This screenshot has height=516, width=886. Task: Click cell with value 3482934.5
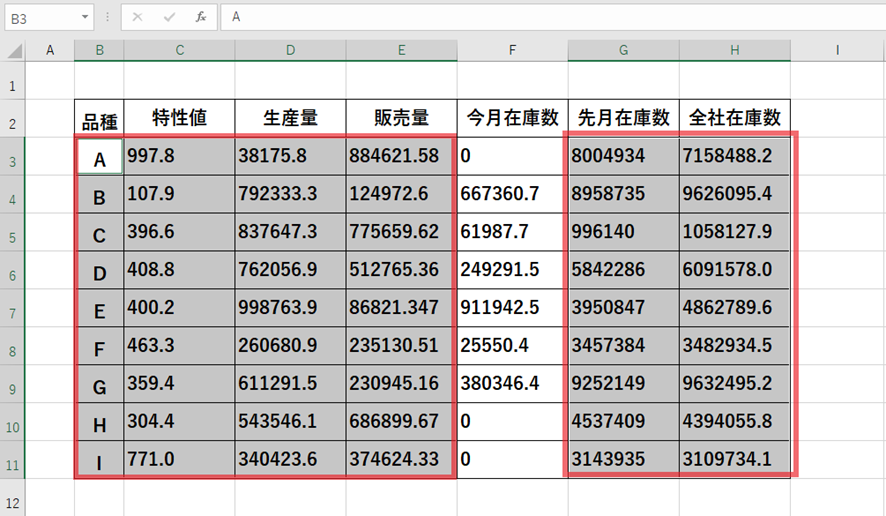(x=735, y=346)
